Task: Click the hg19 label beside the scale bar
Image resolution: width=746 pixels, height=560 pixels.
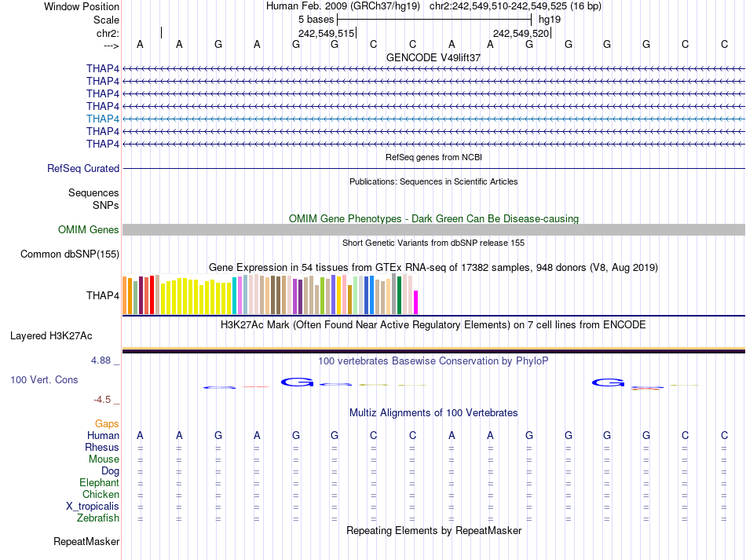Action: 550,20
